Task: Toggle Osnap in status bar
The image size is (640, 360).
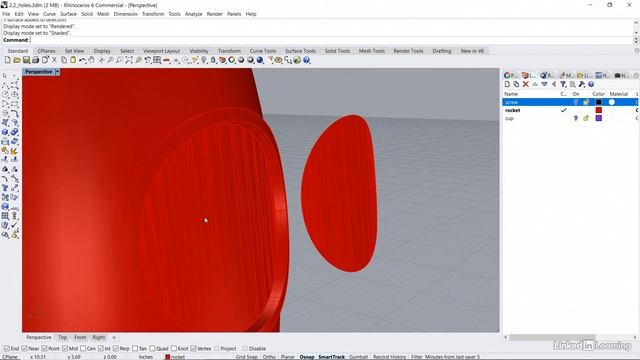Action: (x=307, y=357)
